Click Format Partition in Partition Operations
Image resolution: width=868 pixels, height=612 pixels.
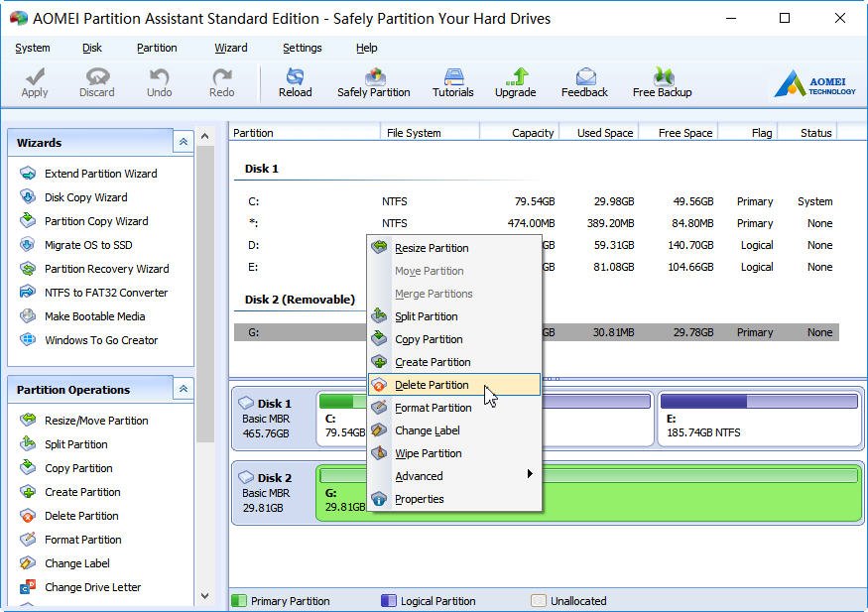83,540
